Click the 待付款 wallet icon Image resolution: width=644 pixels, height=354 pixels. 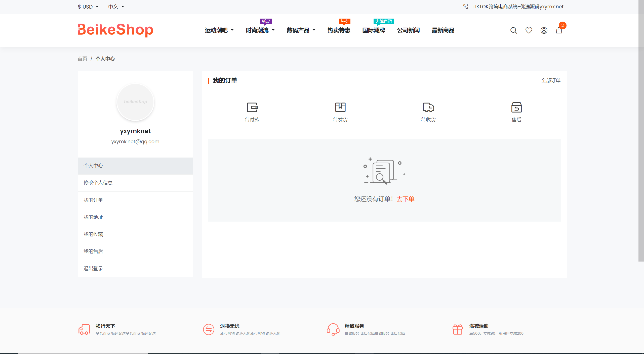pos(252,107)
